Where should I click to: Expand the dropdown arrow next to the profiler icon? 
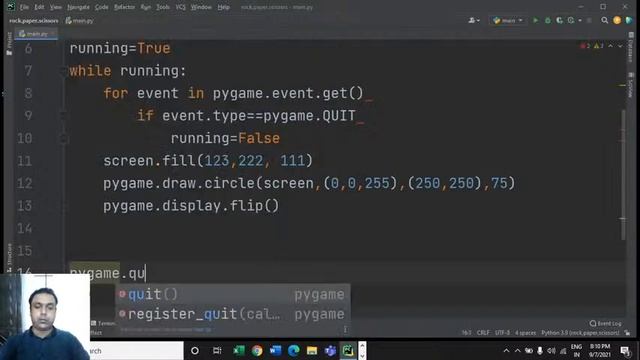point(580,20)
